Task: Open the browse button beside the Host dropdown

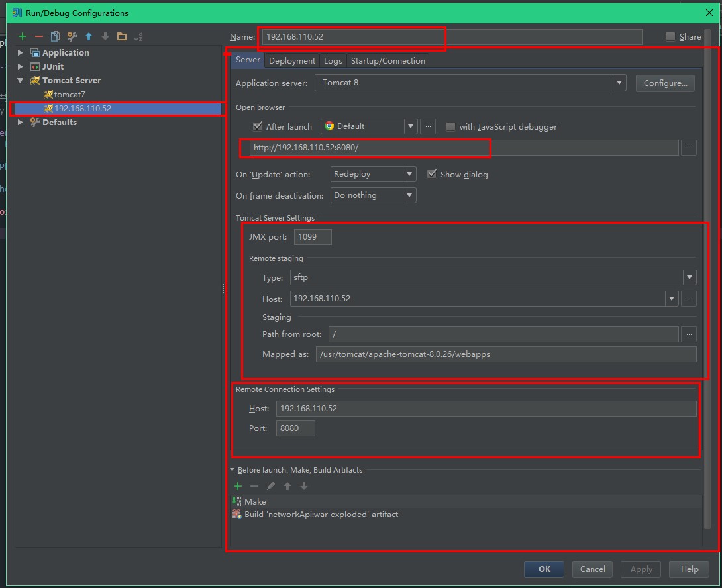Action: pos(689,299)
